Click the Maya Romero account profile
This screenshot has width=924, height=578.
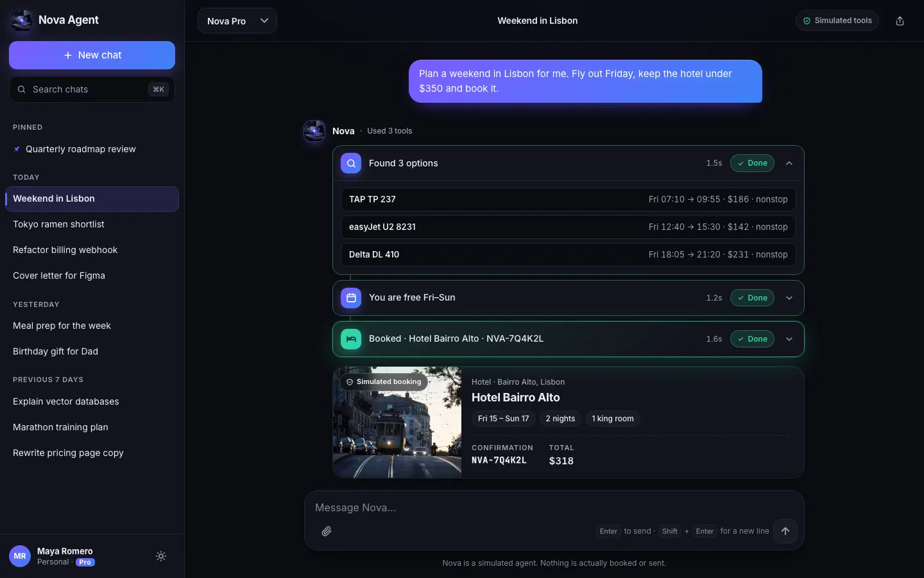(65, 556)
